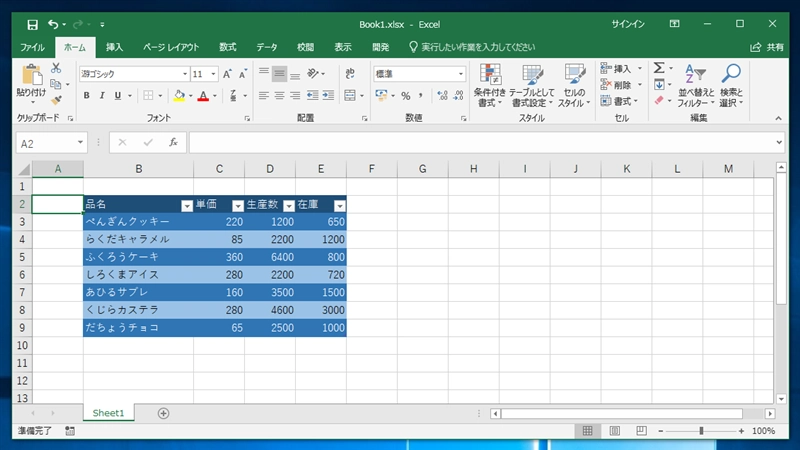Toggle Wrap Text
This screenshot has width=800, height=450.
[x=350, y=74]
